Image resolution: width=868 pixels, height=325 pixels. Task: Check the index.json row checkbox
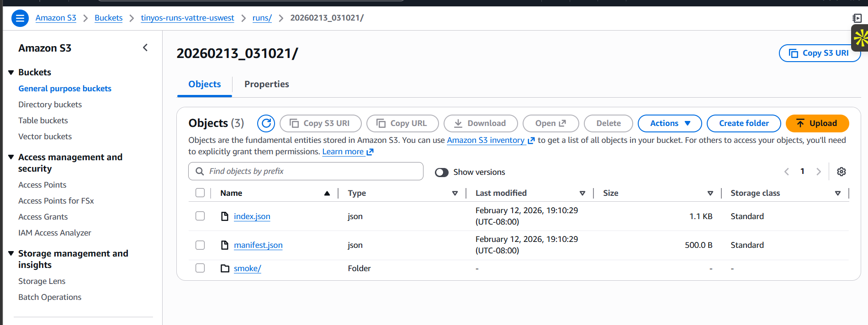pyautogui.click(x=200, y=216)
